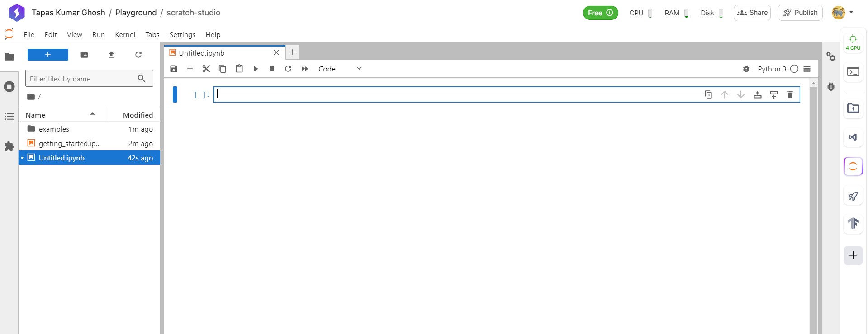
Task: Click the Lightning AI logo
Action: coord(17,13)
